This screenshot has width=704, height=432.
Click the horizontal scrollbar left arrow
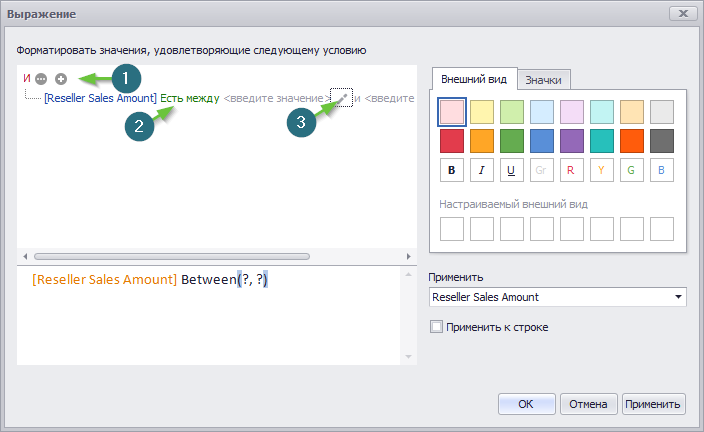click(25, 256)
